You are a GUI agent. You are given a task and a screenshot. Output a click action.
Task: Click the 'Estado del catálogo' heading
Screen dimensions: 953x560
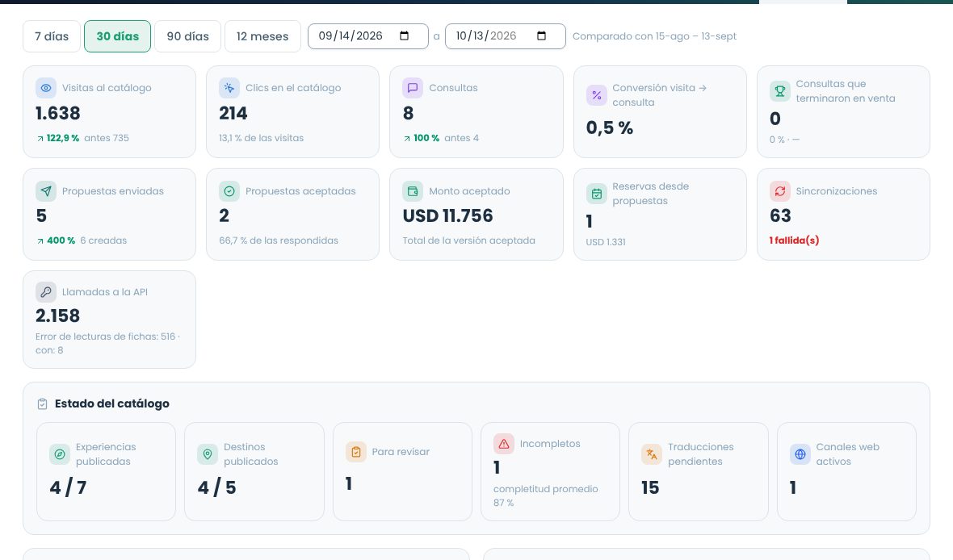click(111, 404)
